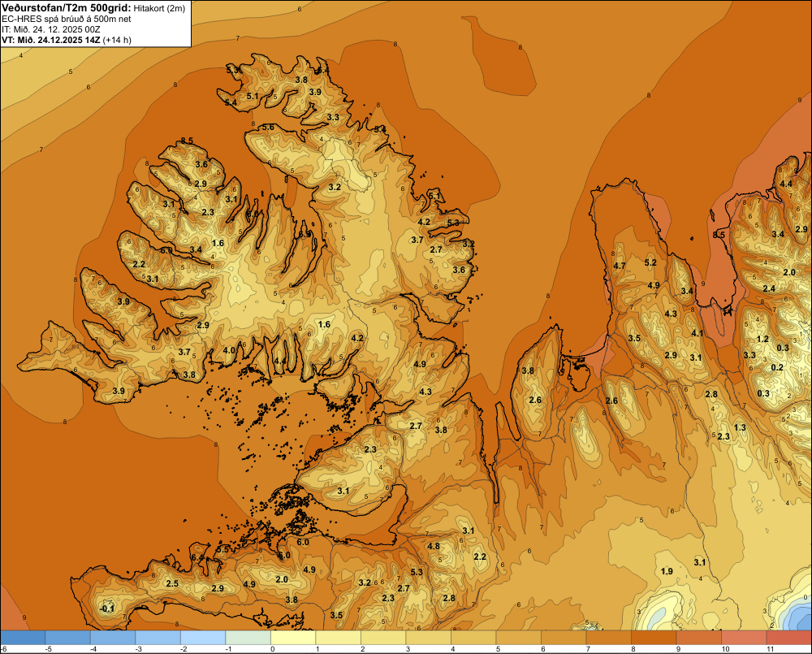The image size is (812, 654).
Task: Click the '5.2' temperature value
Action: point(650,262)
